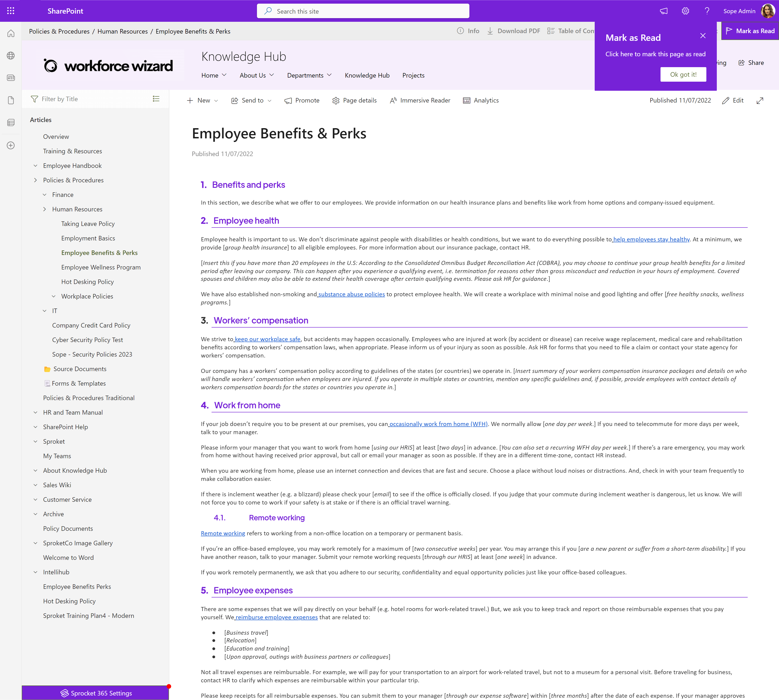Go to Knowledge Hub nav item
779x700 pixels.
coord(367,75)
